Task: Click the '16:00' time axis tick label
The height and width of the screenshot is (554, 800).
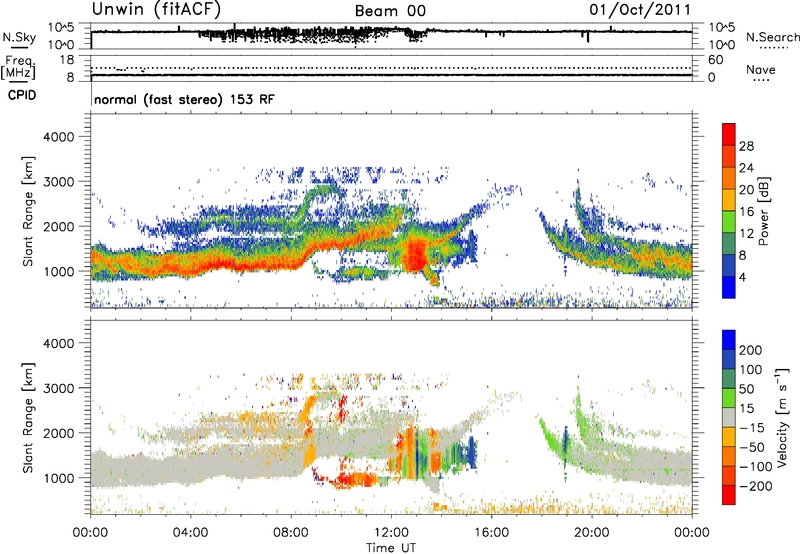Action: [491, 533]
